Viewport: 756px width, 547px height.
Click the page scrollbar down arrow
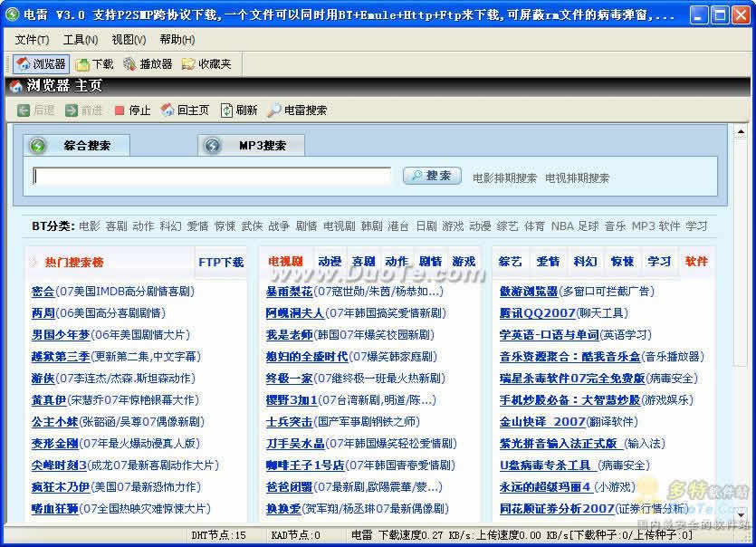pos(740,514)
